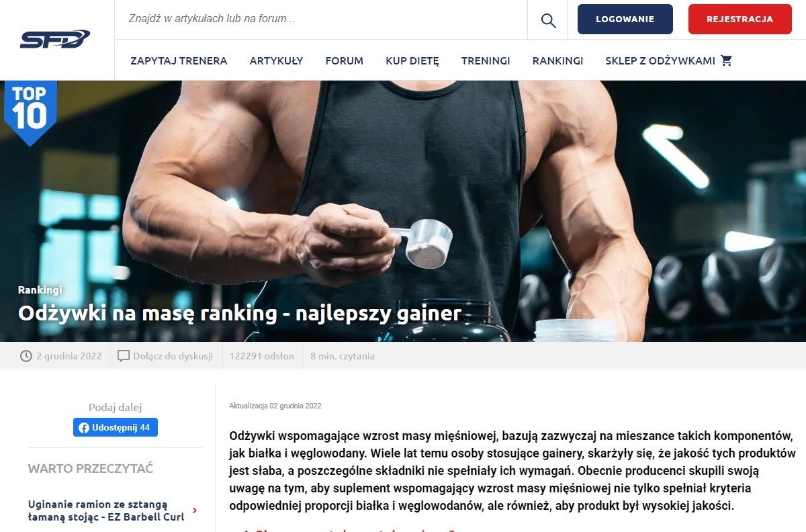
Task: Focus the article and forum search field
Action: tap(321, 19)
